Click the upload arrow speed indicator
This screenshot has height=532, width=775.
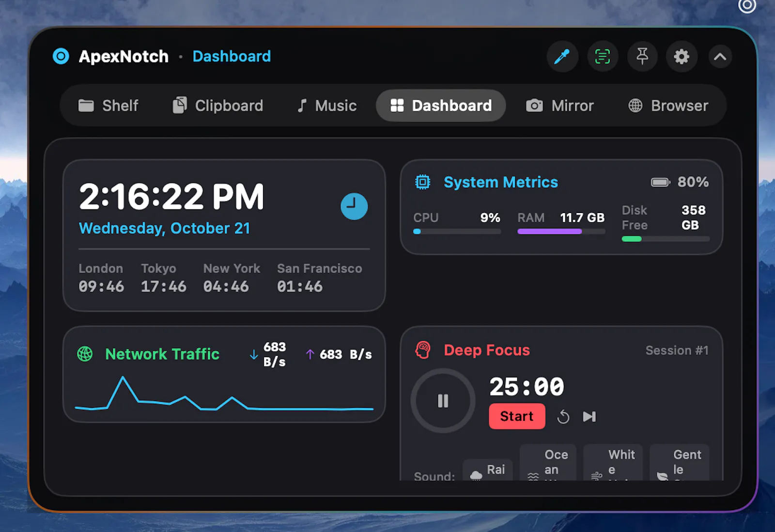(339, 354)
